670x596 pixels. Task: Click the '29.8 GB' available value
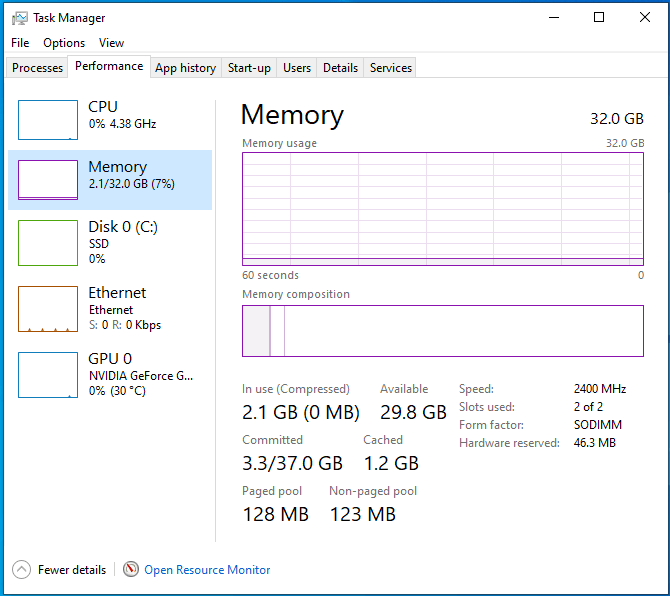413,413
